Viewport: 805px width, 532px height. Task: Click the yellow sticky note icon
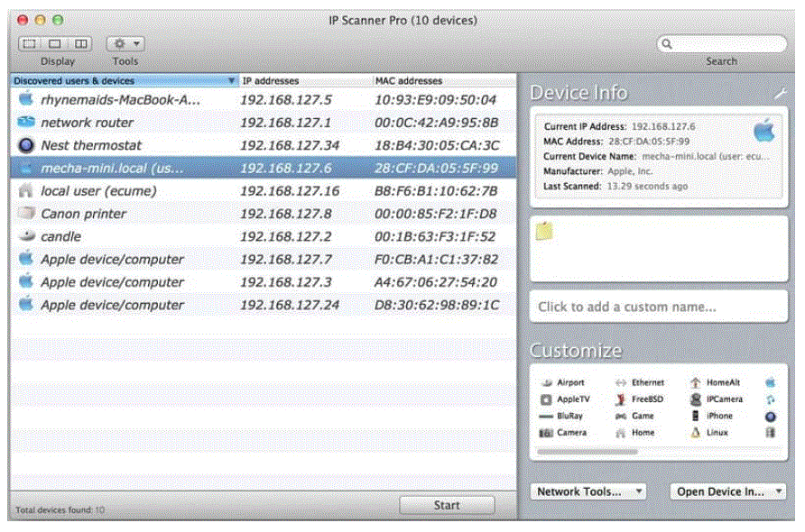tap(544, 232)
